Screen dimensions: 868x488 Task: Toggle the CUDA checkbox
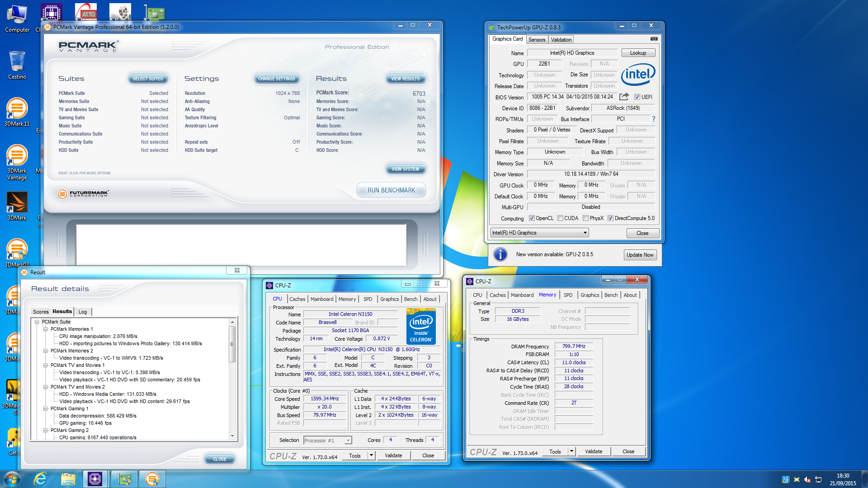tap(560, 218)
